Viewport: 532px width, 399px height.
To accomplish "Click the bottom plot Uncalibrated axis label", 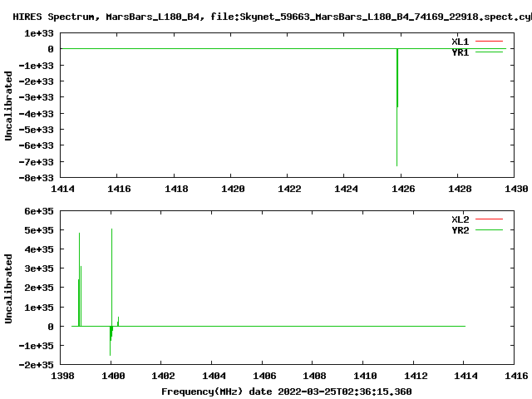I will tap(8, 288).
